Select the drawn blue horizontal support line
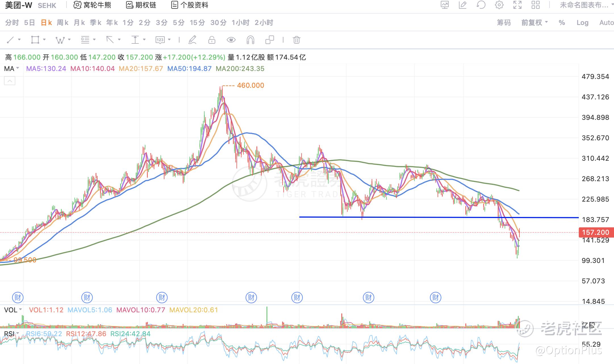The width and height of the screenshot is (614, 364). (x=439, y=217)
